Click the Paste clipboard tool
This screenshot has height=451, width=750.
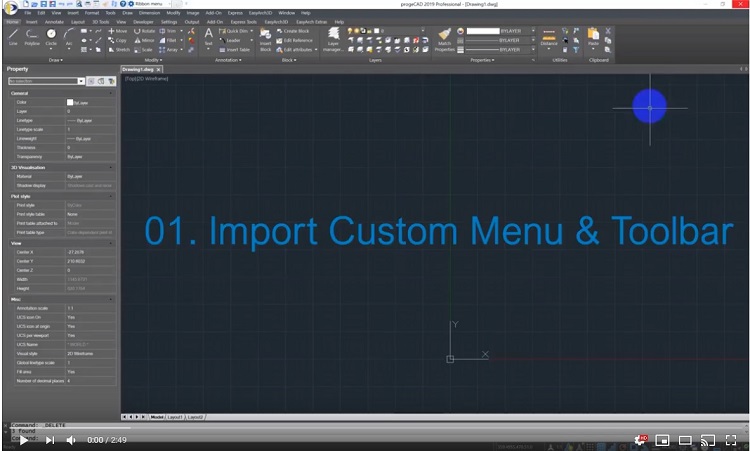(x=593, y=37)
